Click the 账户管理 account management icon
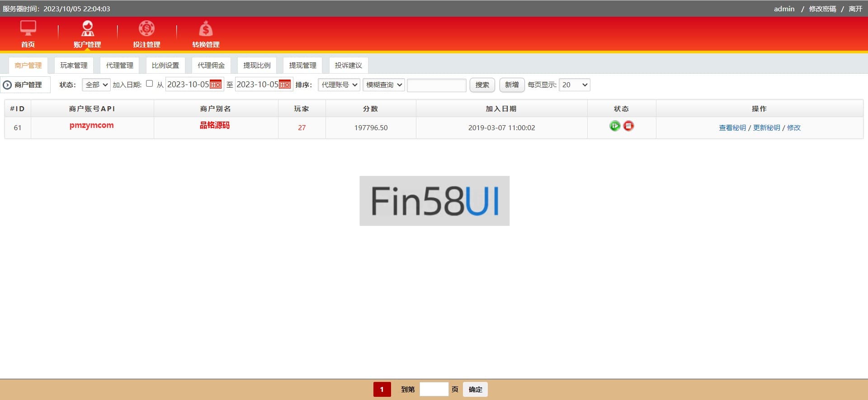Screen dimensions: 868x400 [87, 28]
